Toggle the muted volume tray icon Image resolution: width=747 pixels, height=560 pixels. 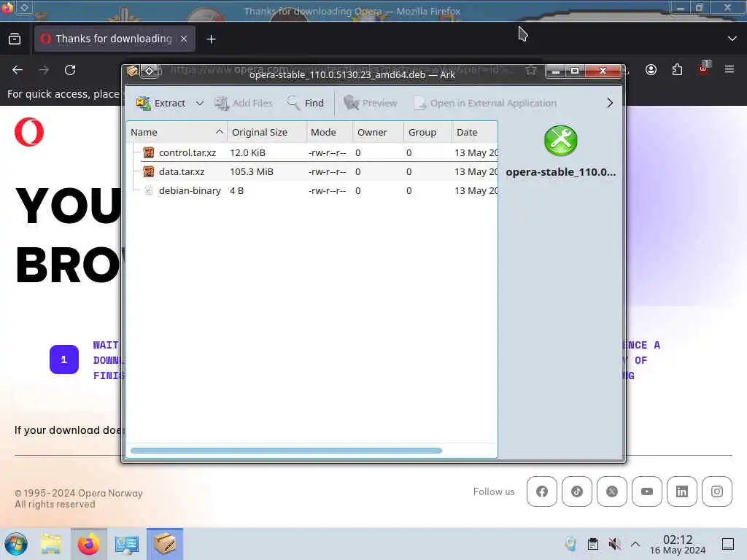[x=614, y=544]
